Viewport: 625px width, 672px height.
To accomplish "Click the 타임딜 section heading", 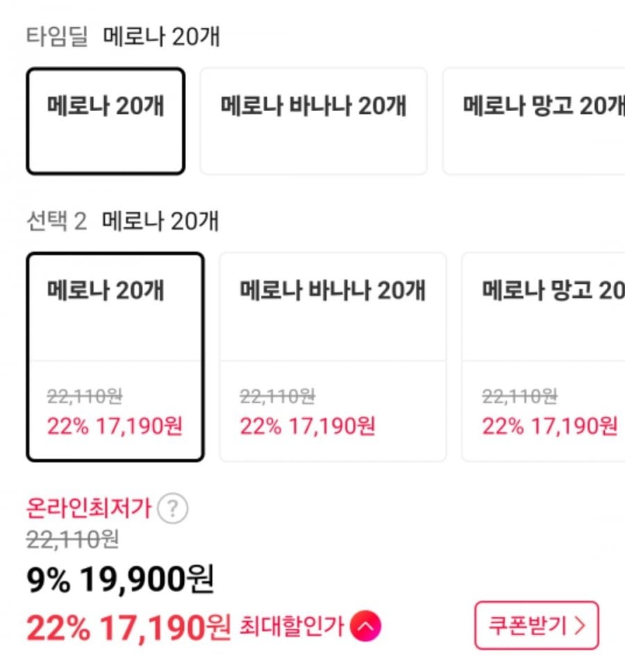I will tap(57, 37).
